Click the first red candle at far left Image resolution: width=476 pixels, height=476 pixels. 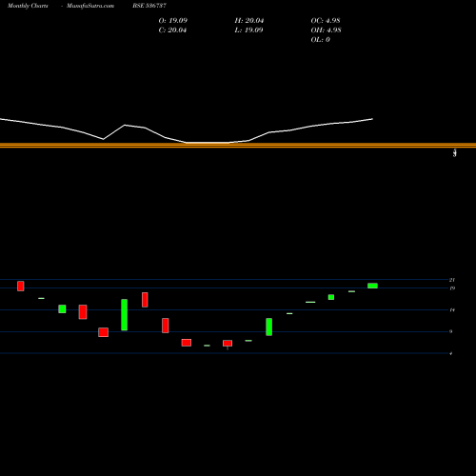21,286
